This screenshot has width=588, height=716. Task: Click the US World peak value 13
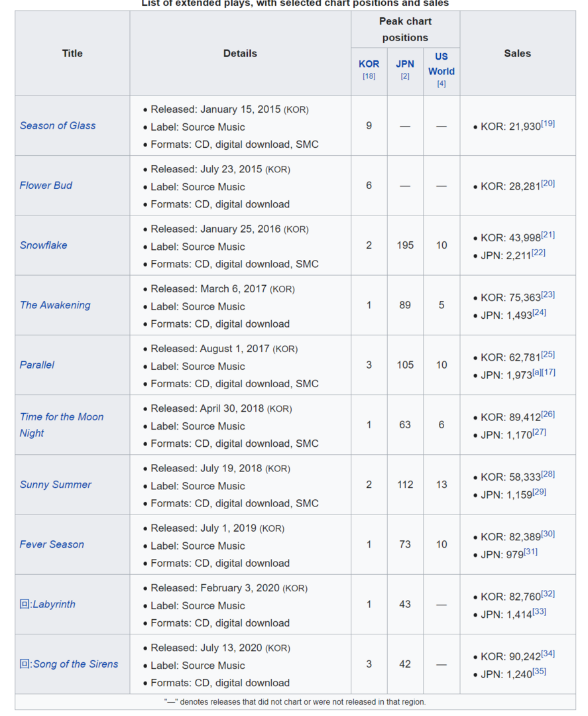click(441, 485)
